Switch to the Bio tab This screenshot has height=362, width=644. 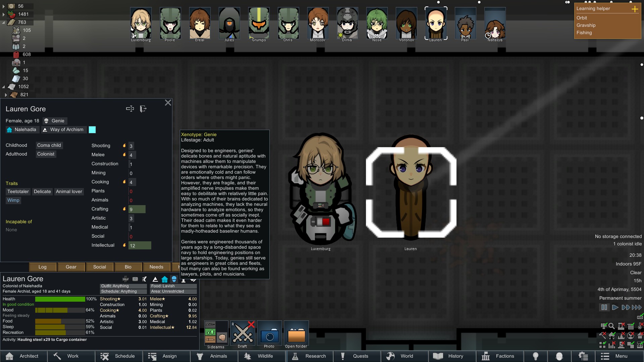tap(128, 267)
